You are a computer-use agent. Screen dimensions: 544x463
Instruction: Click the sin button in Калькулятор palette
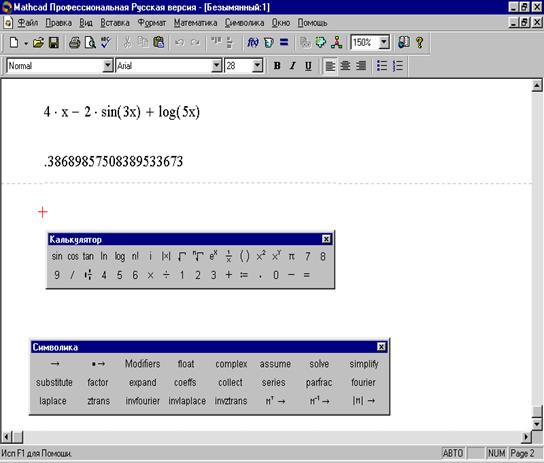pyautogui.click(x=57, y=256)
